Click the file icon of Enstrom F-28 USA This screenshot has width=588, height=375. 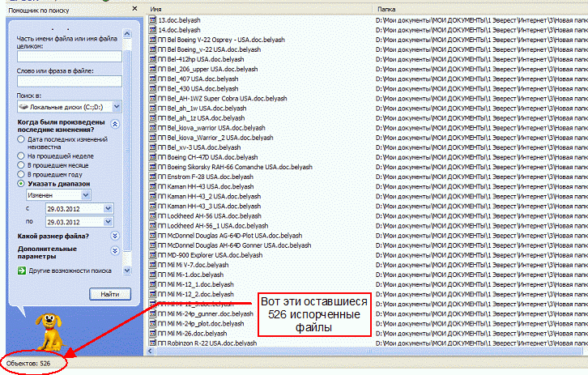[153, 177]
